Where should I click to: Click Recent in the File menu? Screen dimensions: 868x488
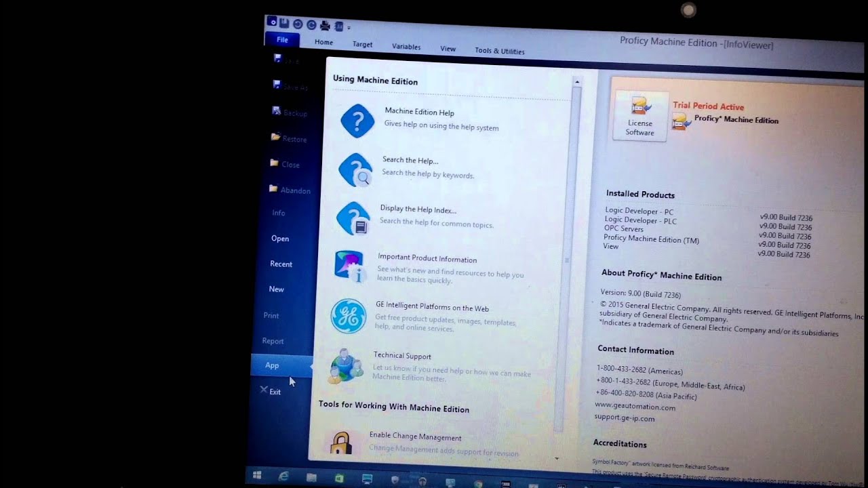[x=281, y=264]
